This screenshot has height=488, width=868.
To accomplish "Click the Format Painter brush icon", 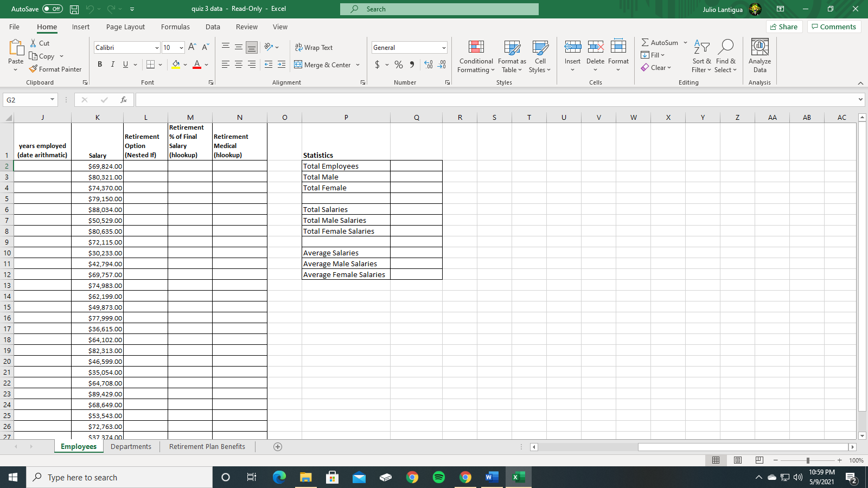I will point(33,69).
